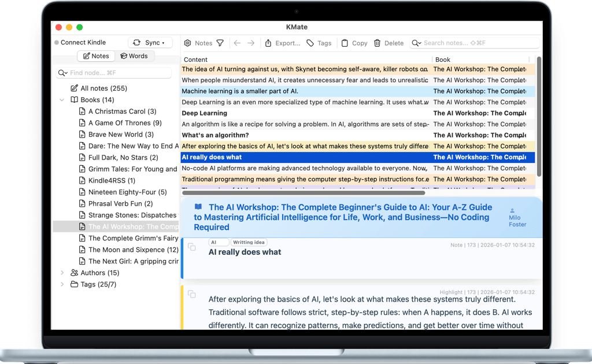Click the document icon beside A Christmas Carol
592x364 pixels.
pyautogui.click(x=82, y=112)
